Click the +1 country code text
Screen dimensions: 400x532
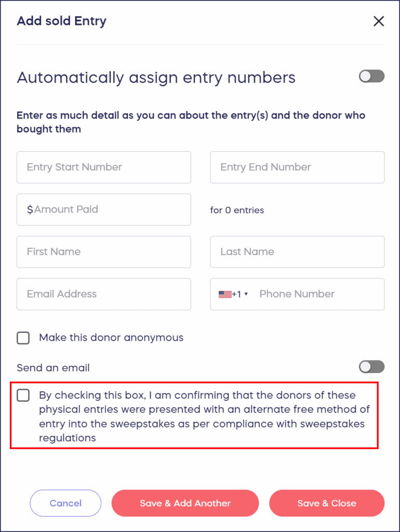point(236,294)
